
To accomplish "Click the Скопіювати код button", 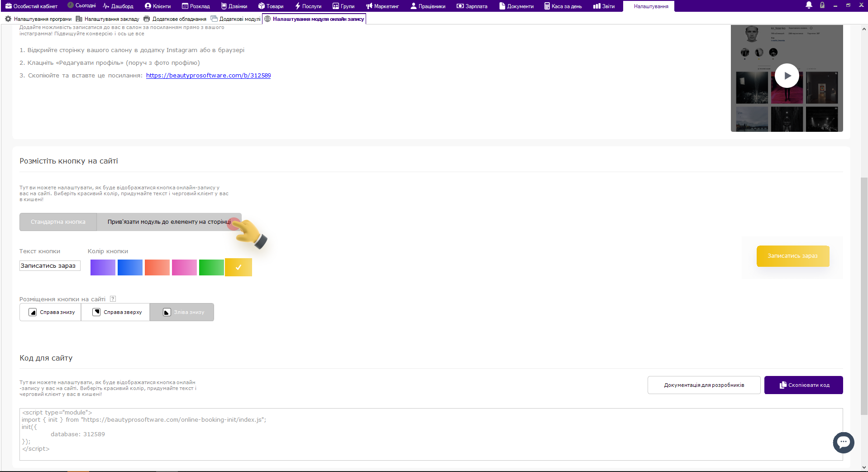I will click(x=804, y=385).
